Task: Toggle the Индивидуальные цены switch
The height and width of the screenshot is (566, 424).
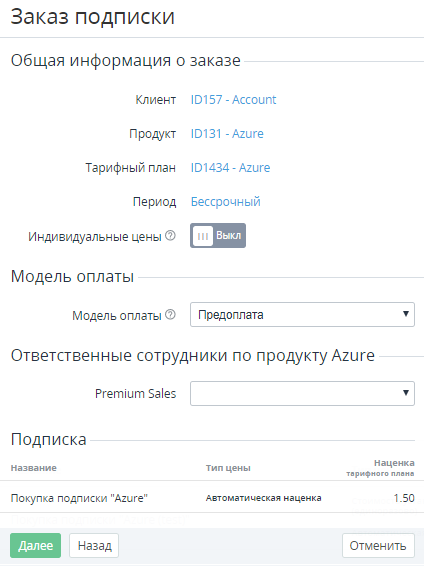Action: [218, 235]
